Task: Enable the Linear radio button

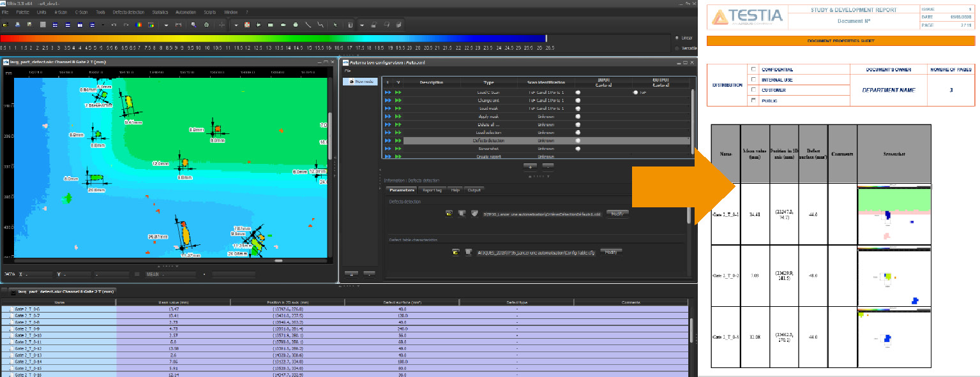Action: [x=677, y=38]
